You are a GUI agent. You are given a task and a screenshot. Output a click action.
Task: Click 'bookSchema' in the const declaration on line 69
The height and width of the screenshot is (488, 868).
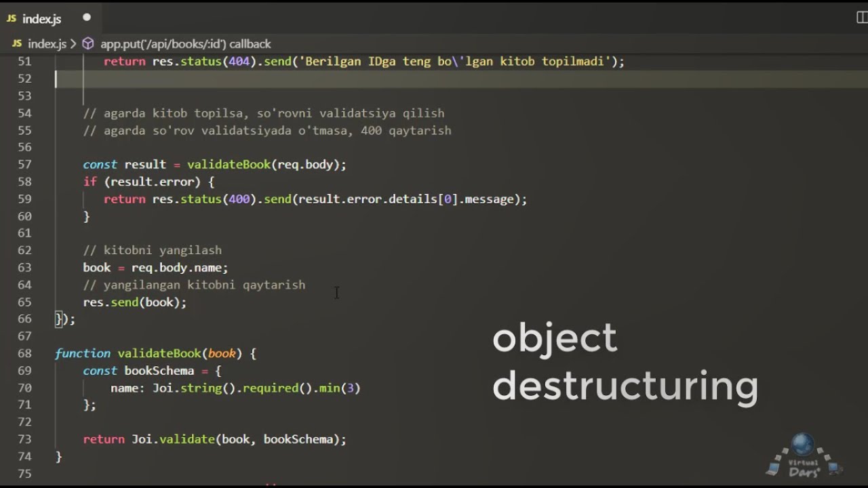[x=159, y=371]
